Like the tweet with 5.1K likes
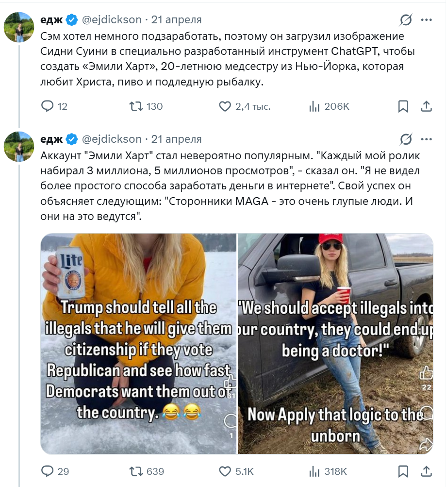 coord(236,471)
